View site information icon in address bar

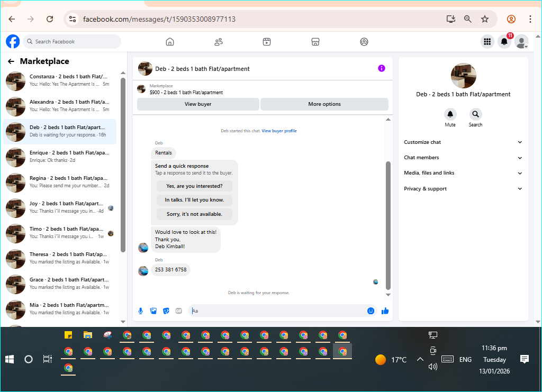(72, 19)
